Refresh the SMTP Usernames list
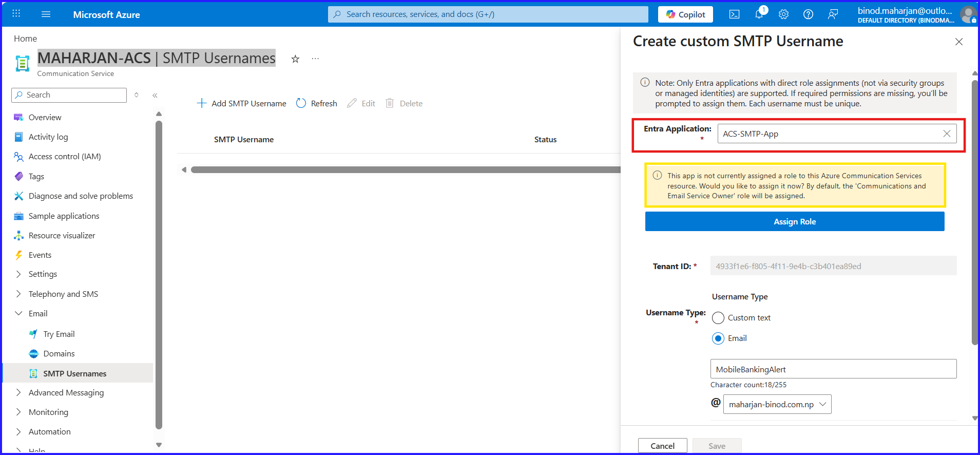 pyautogui.click(x=317, y=103)
